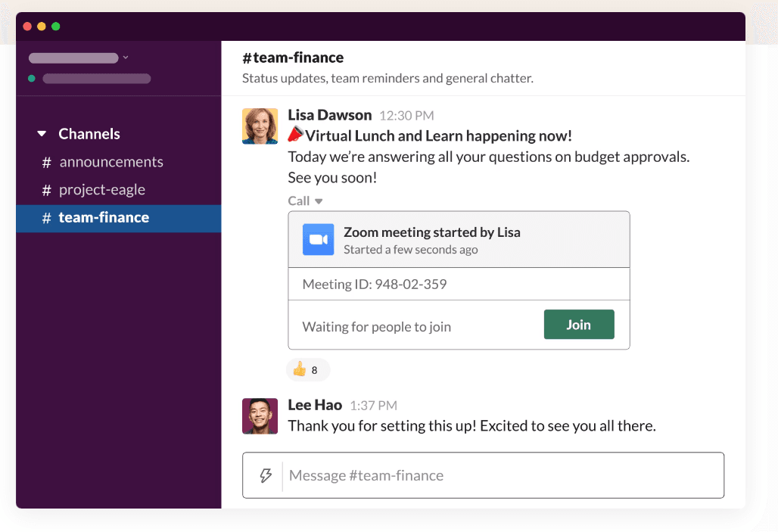Click the #team-finance channel header title
This screenshot has height=532, width=778.
tap(293, 58)
